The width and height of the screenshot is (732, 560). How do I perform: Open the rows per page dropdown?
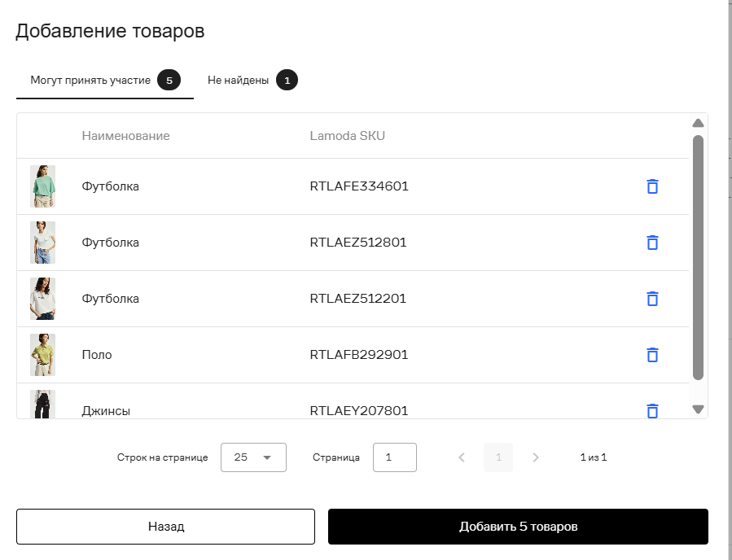click(x=253, y=457)
